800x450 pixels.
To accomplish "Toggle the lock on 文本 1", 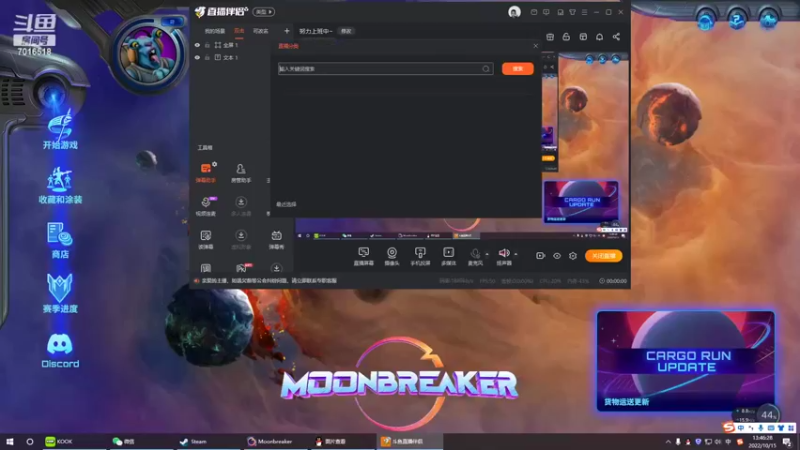I will pyautogui.click(x=207, y=58).
